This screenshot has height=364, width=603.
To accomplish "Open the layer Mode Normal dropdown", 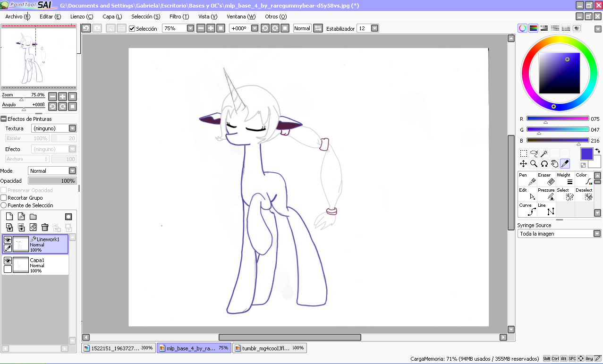I will click(72, 171).
